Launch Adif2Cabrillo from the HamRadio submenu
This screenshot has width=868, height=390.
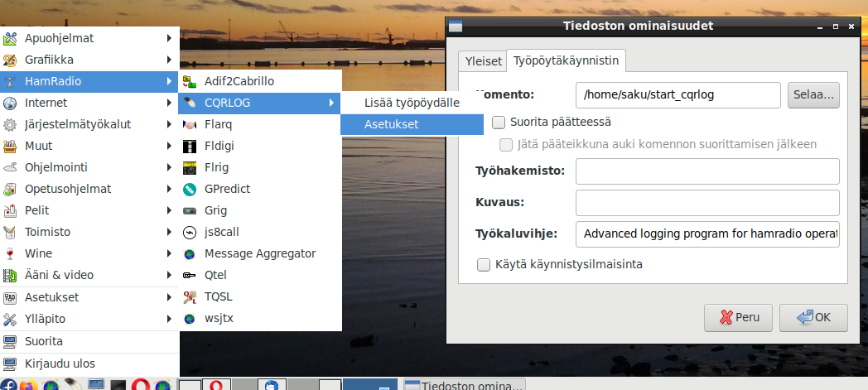point(260,81)
